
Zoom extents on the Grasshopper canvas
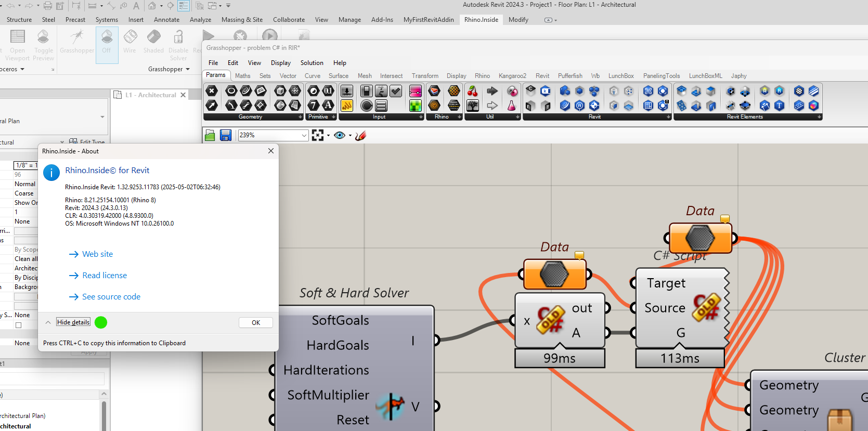point(317,135)
